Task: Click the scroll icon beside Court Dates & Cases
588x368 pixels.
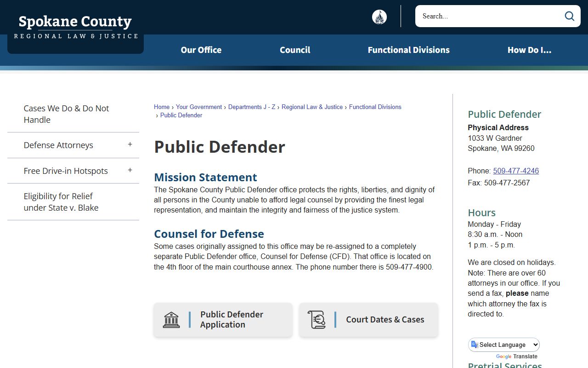Action: click(317, 320)
